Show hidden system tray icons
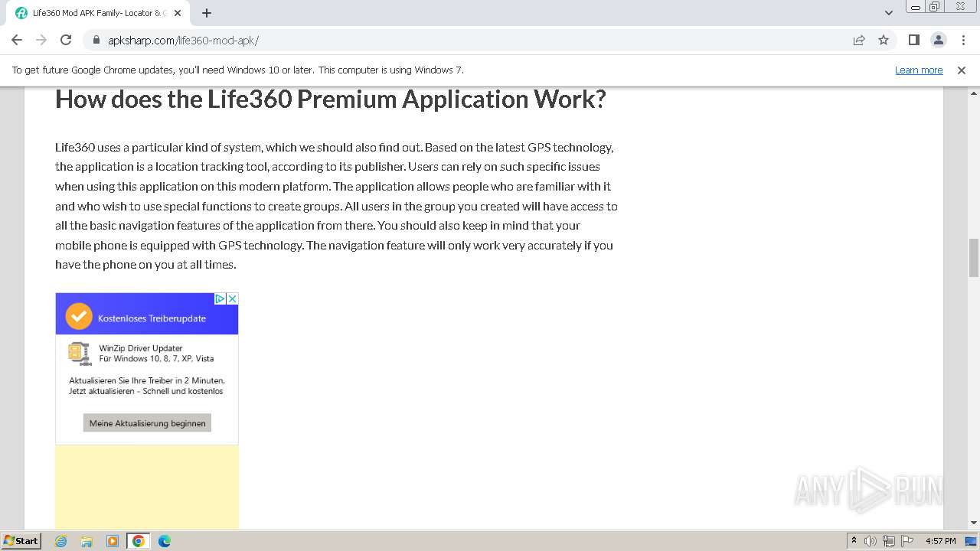980x551 pixels. pos(854,541)
